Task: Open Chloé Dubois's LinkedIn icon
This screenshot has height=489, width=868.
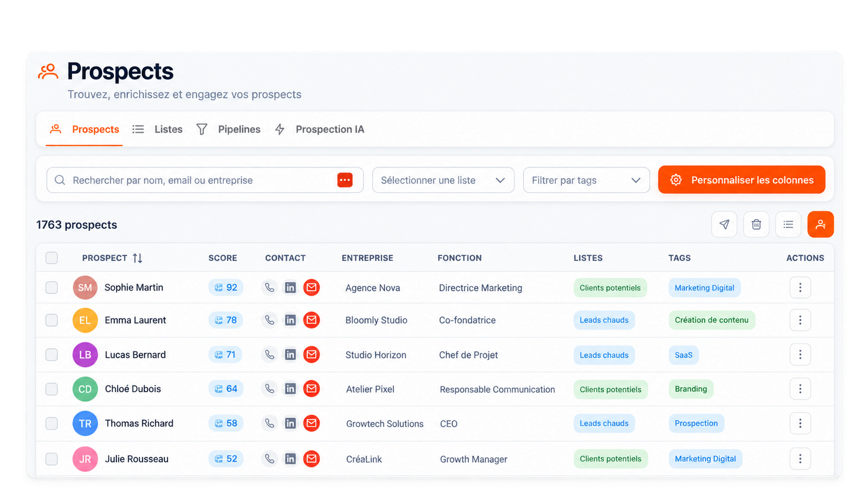Action: pos(290,389)
